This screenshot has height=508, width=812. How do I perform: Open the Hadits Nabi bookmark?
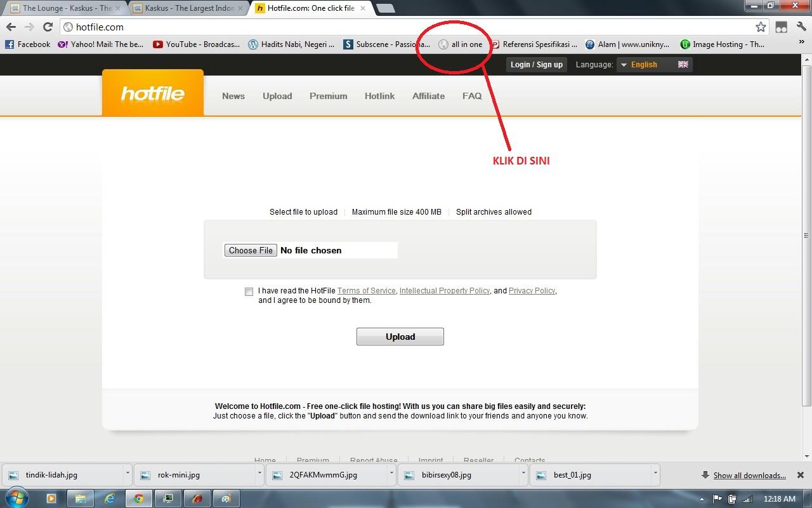point(291,44)
